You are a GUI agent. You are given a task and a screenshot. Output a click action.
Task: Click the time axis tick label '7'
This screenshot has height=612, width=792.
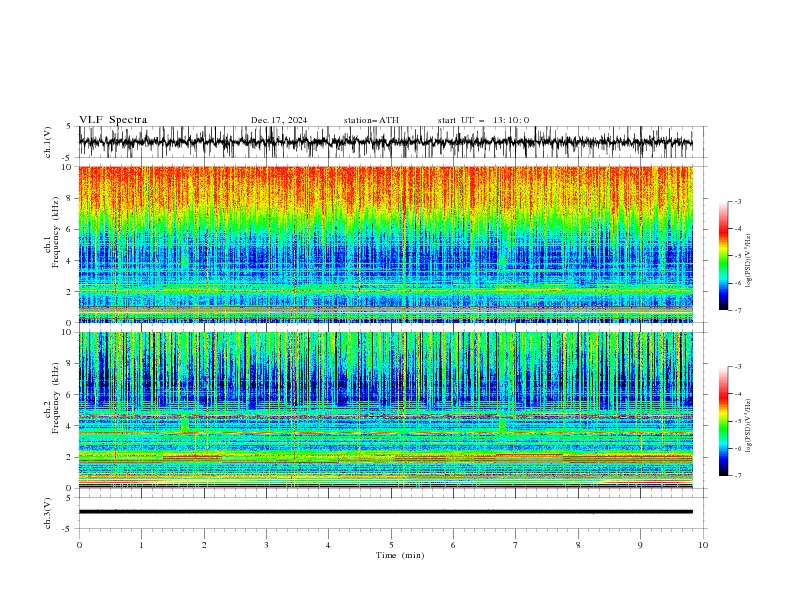516,545
